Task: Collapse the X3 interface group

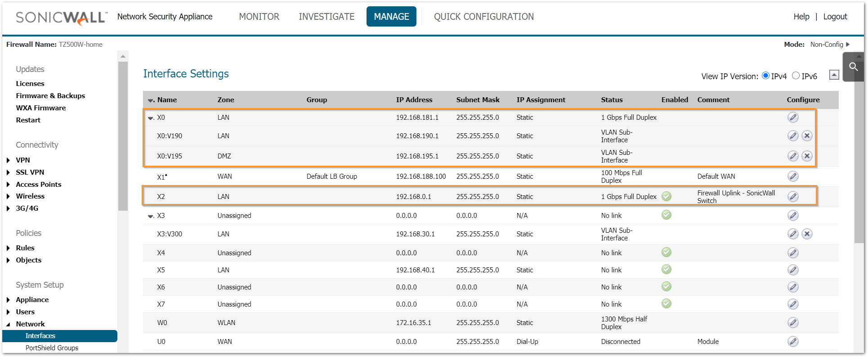Action: [x=151, y=216]
